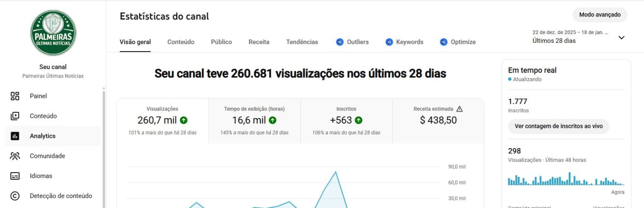Open the Detecção de conteúdo copyright icon
644x208 pixels.
point(15,196)
